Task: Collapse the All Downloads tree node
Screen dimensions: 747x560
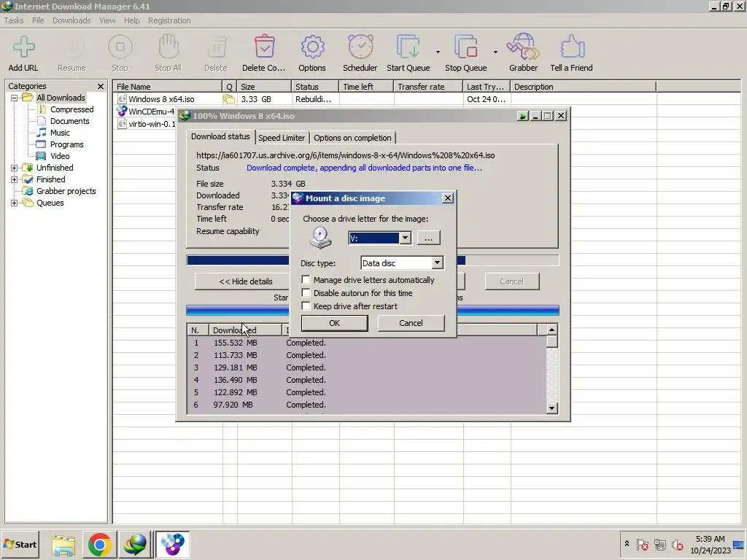Action: (x=15, y=98)
